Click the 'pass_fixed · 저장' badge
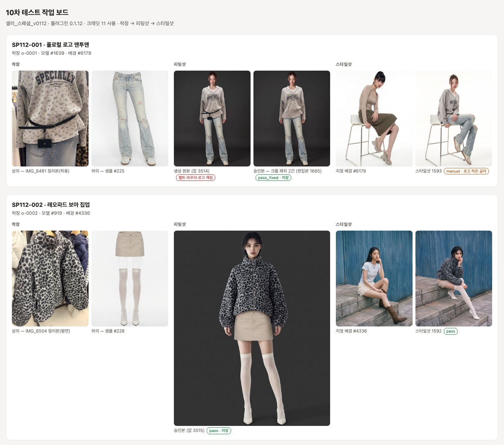 click(x=273, y=178)
